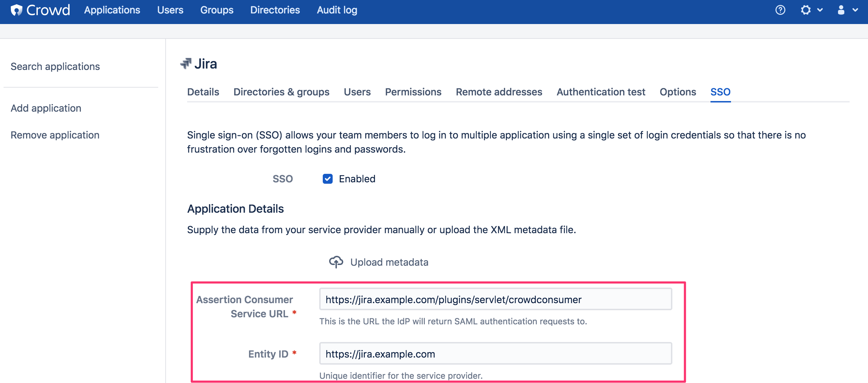Click the Entity ID input field
Screen dimensions: 868x383
pyautogui.click(x=495, y=354)
